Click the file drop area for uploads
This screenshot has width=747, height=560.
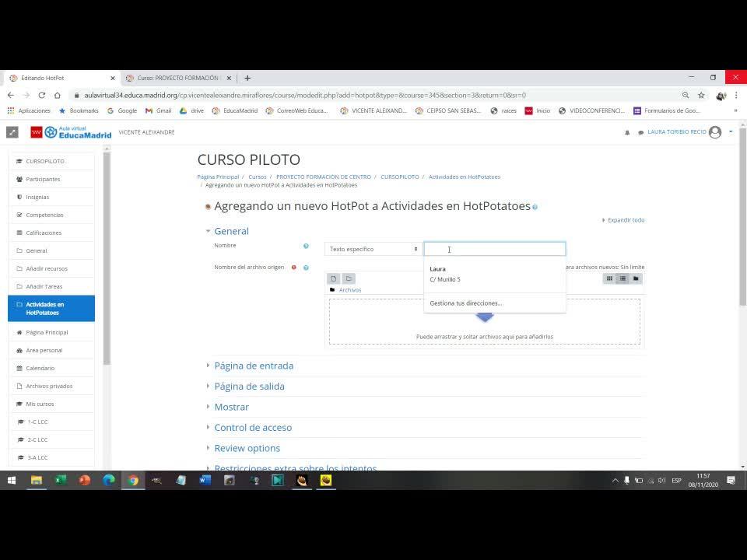click(485, 322)
